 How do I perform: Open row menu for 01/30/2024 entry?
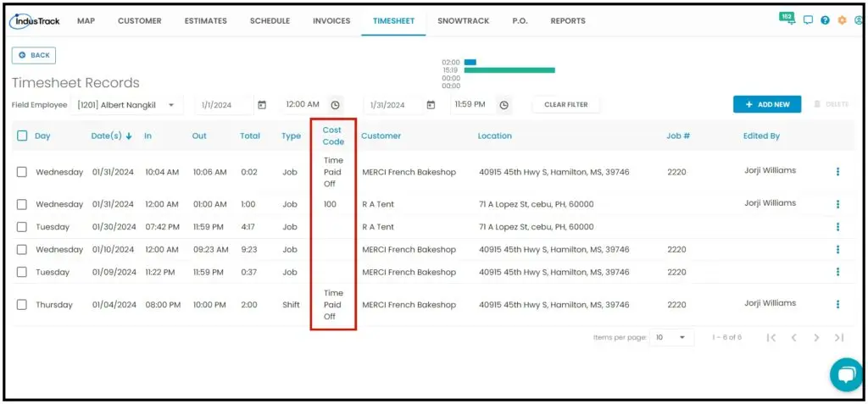[837, 227]
